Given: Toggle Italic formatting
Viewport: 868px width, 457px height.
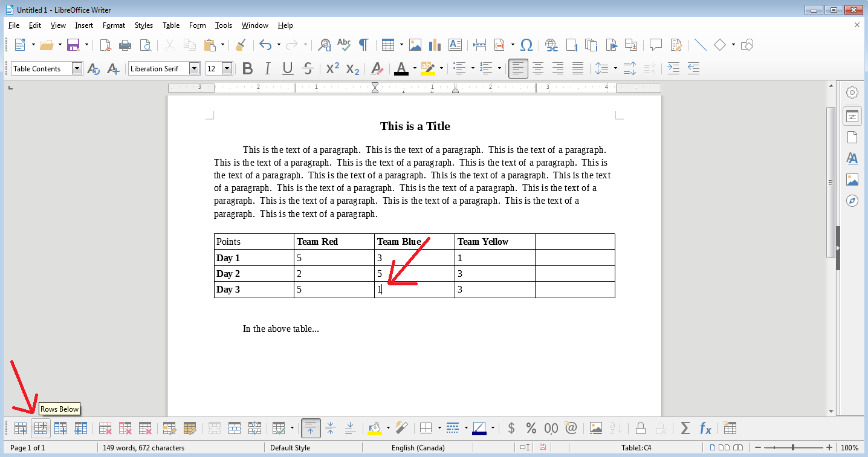Looking at the screenshot, I should (267, 68).
